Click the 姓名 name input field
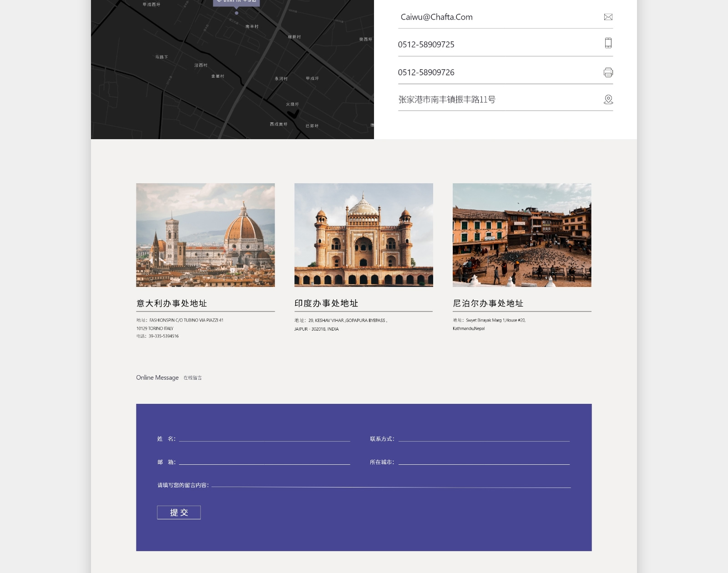Screen dimensions: 728x573 click(264, 438)
